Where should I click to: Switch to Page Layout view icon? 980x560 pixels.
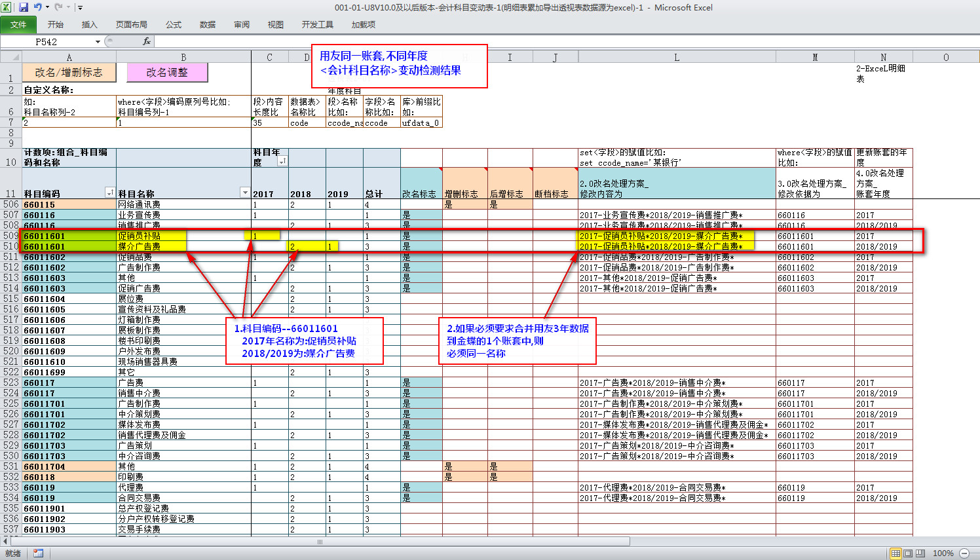pyautogui.click(x=908, y=553)
